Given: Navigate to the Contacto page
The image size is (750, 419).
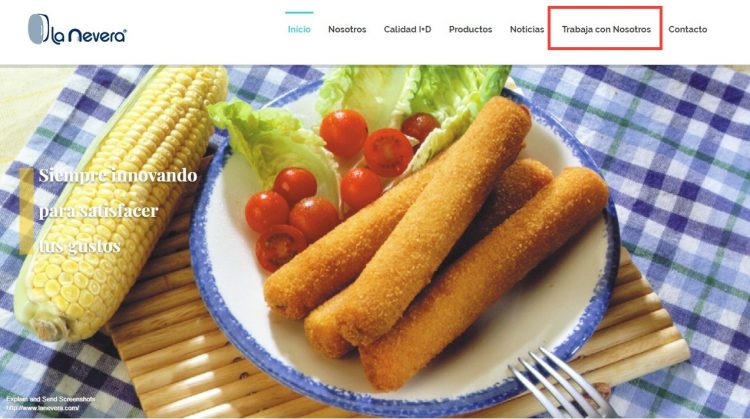Looking at the screenshot, I should [688, 29].
